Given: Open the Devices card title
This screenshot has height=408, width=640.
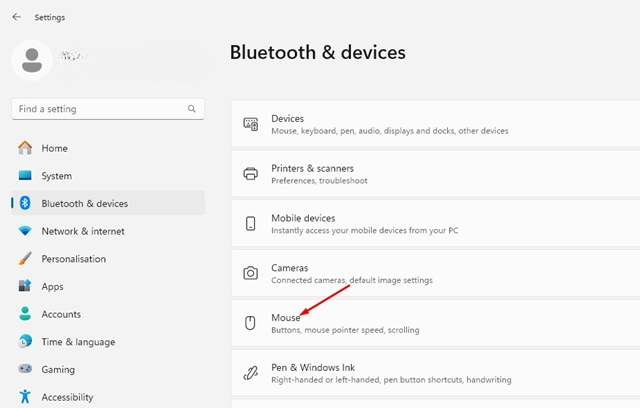Looking at the screenshot, I should pos(287,119).
